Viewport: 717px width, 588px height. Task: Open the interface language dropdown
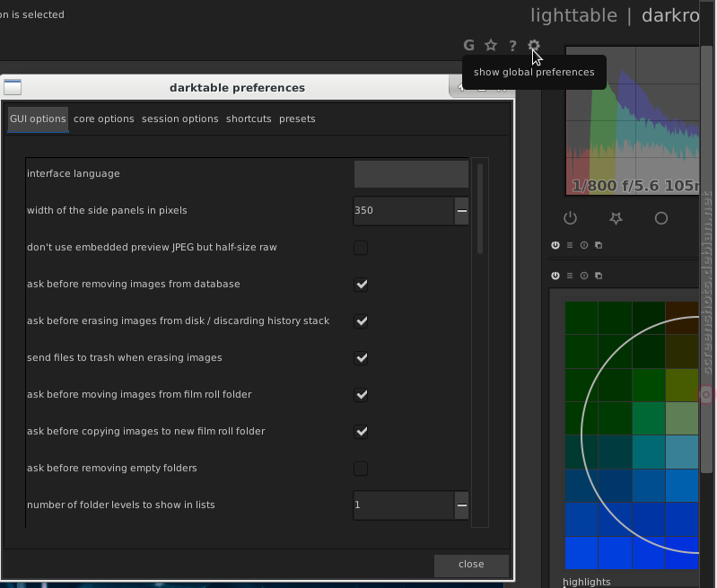[411, 174]
